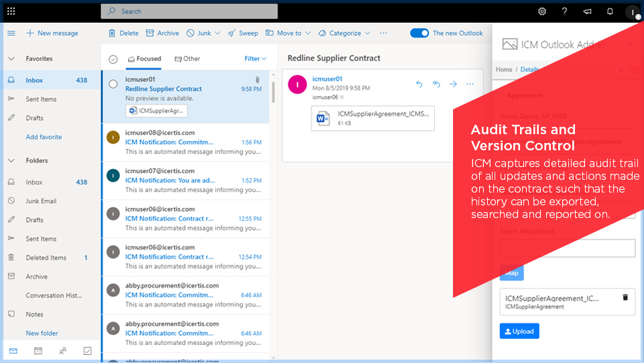Sweep messages from this sender
This screenshot has width=644, height=363.
pyautogui.click(x=243, y=34)
